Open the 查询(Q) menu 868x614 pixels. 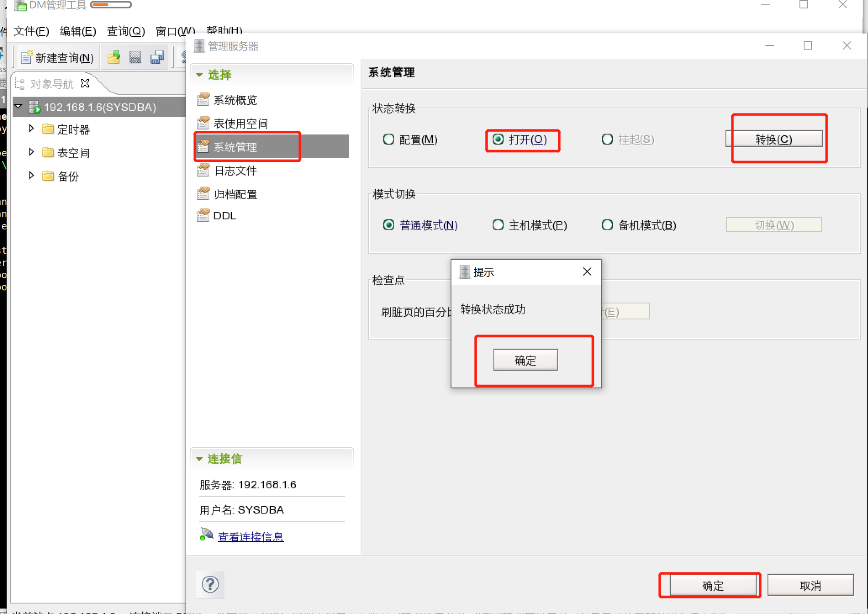tap(126, 31)
